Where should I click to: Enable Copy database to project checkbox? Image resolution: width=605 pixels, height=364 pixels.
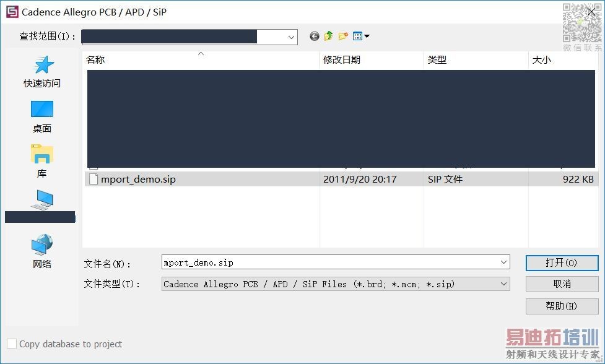[12, 344]
